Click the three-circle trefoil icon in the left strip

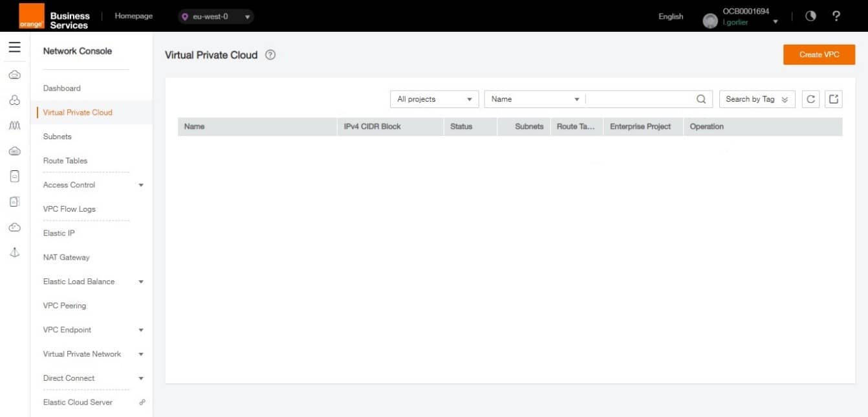click(15, 100)
